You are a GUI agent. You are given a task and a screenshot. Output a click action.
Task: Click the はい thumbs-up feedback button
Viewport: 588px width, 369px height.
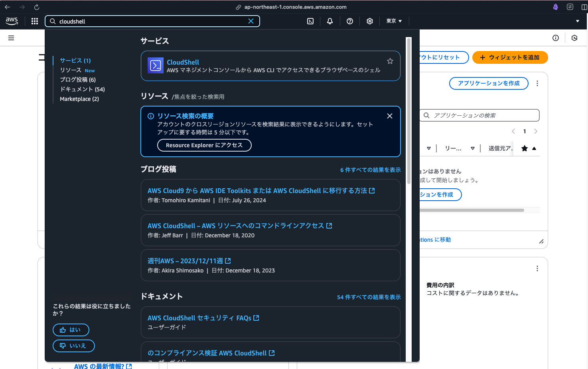pyautogui.click(x=71, y=330)
